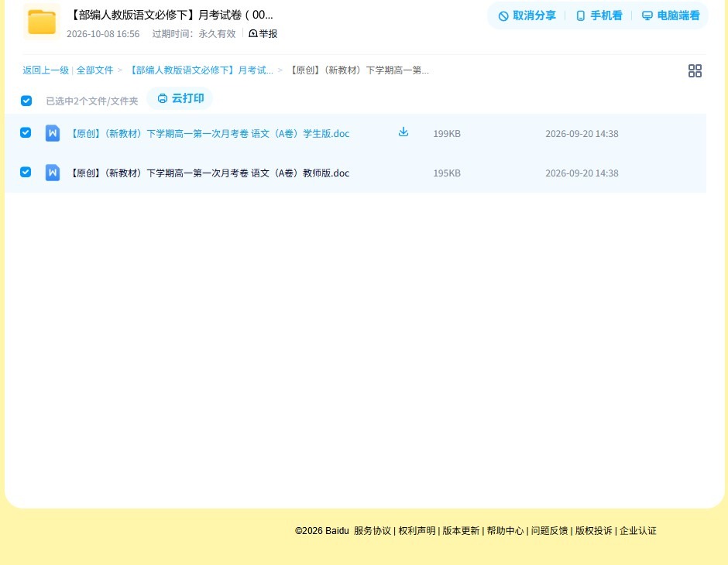
Task: Open 版权投诉 in the footer
Action: click(x=593, y=531)
